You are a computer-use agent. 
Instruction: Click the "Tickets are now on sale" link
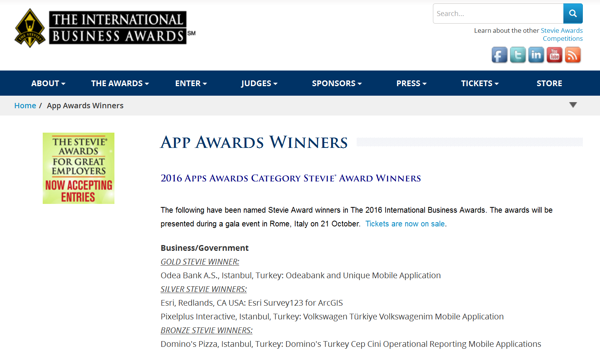click(x=405, y=224)
